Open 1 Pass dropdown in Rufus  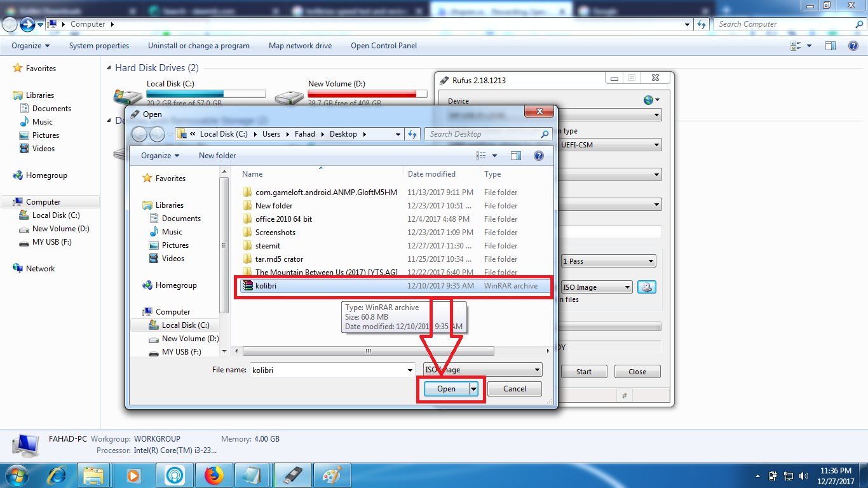tap(608, 261)
